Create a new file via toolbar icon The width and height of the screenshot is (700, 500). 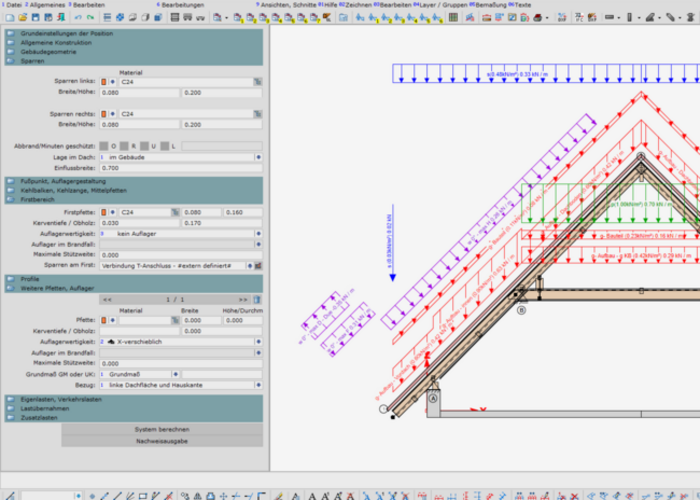tap(9, 17)
